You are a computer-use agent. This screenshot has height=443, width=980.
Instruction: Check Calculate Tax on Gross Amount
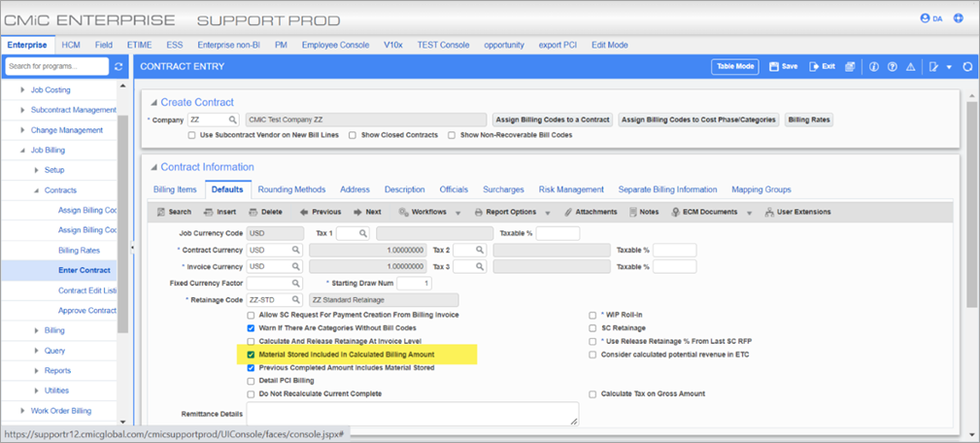[593, 394]
